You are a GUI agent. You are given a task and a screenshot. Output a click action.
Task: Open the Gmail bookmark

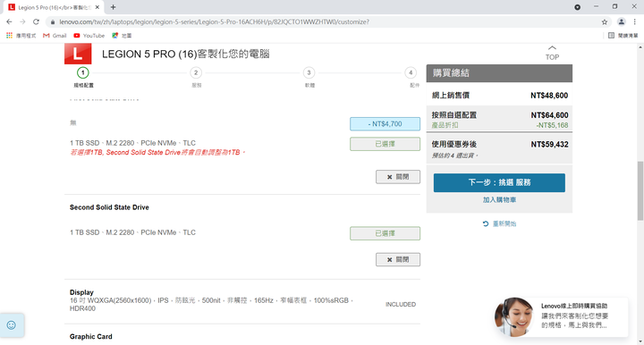pos(55,36)
